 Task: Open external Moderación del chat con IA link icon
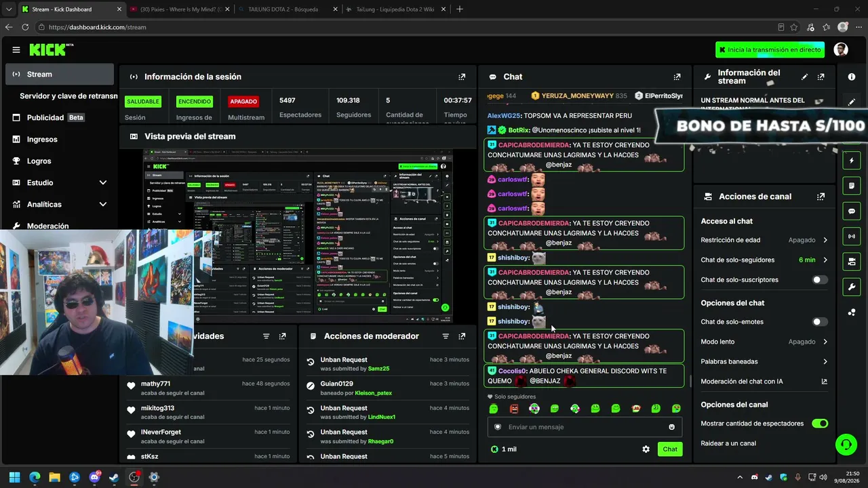825,382
